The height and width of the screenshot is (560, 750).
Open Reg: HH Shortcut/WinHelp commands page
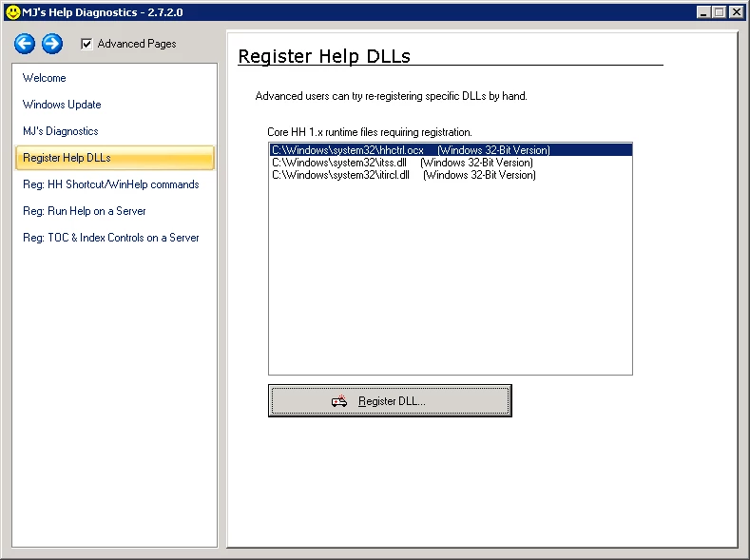point(111,184)
